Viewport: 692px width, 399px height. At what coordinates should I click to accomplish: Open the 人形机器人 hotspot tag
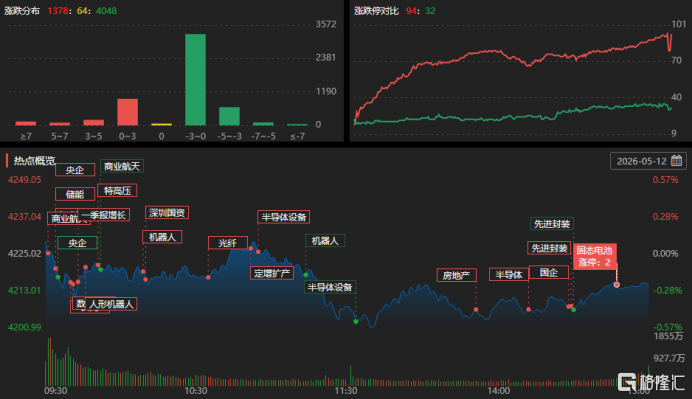(x=111, y=304)
